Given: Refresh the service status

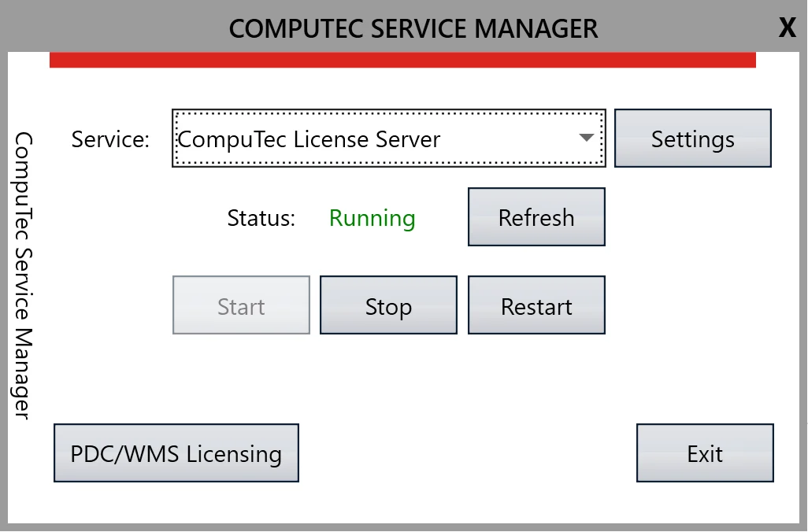Looking at the screenshot, I should pyautogui.click(x=536, y=217).
